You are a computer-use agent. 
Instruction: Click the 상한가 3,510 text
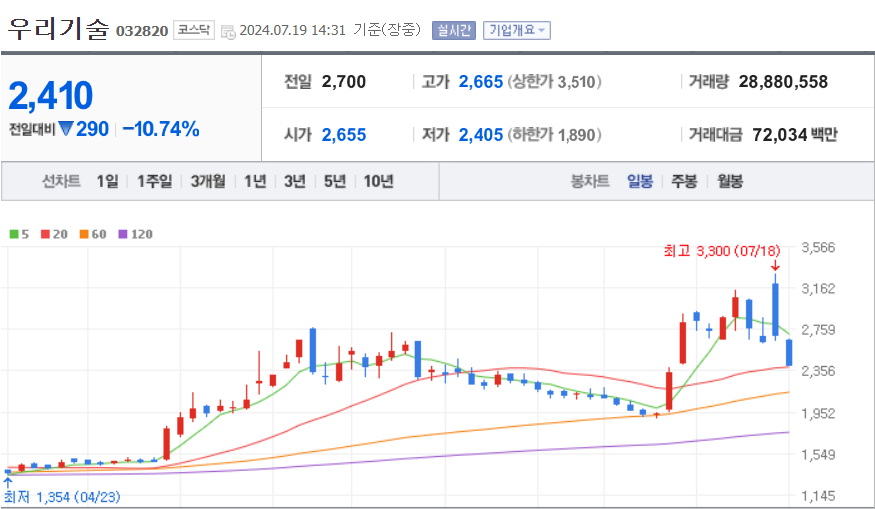554,82
